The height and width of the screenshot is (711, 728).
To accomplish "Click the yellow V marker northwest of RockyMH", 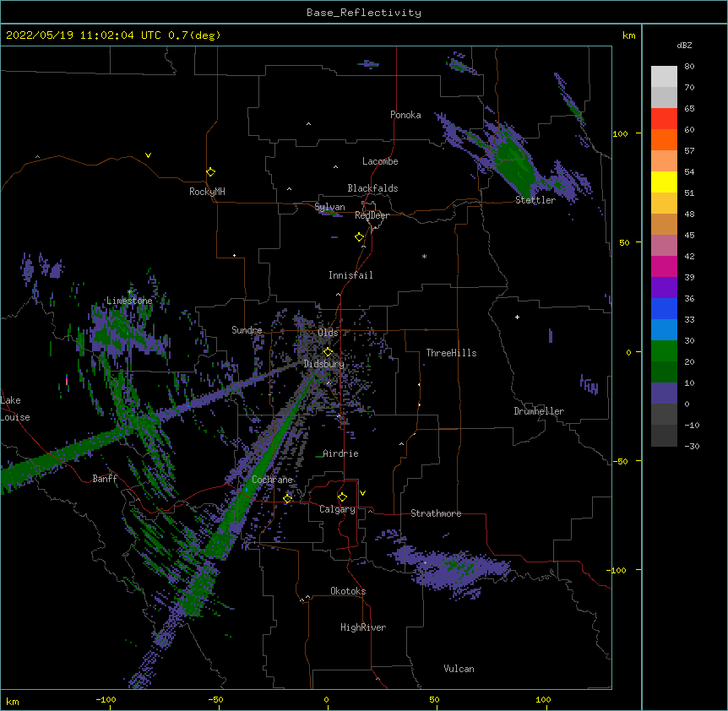I will coord(148,155).
